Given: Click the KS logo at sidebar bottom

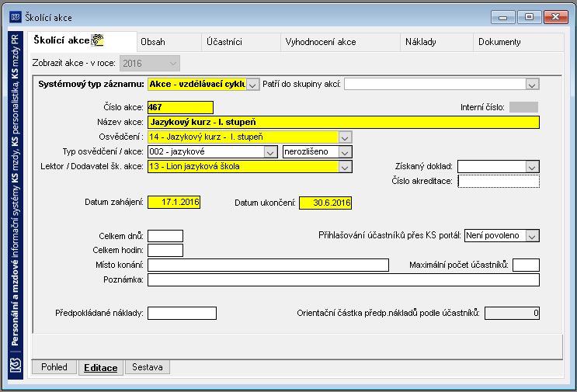Looking at the screenshot, I should 16,365.
